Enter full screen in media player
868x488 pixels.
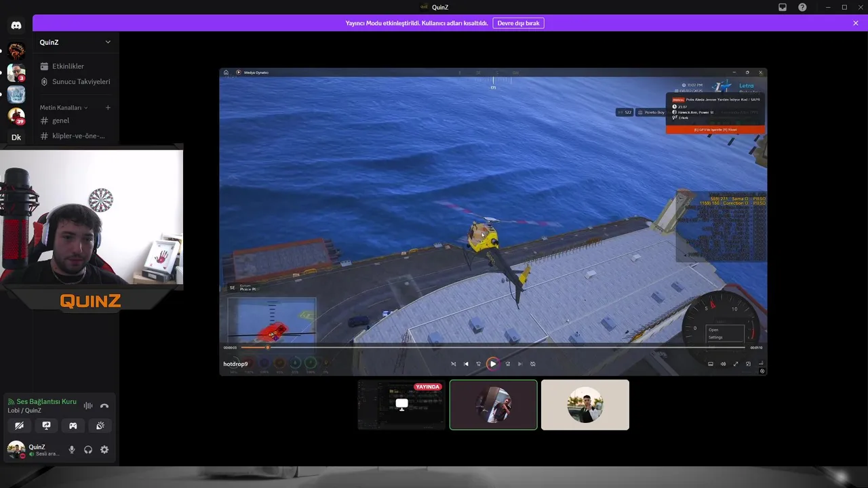[736, 364]
